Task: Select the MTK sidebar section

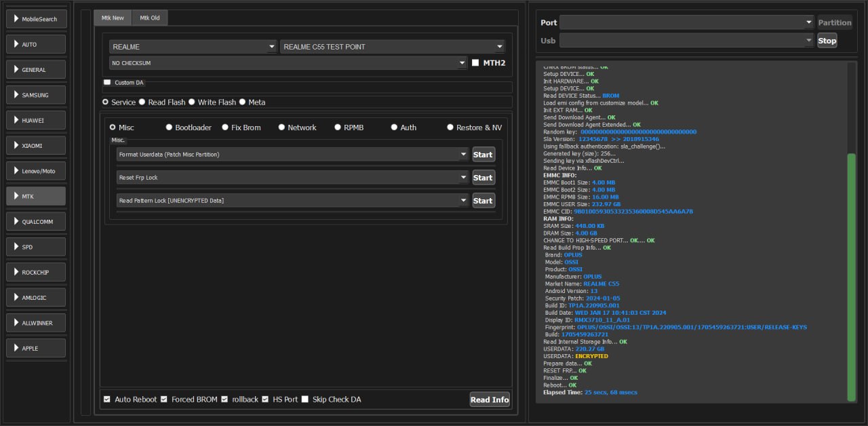Action: coord(36,196)
